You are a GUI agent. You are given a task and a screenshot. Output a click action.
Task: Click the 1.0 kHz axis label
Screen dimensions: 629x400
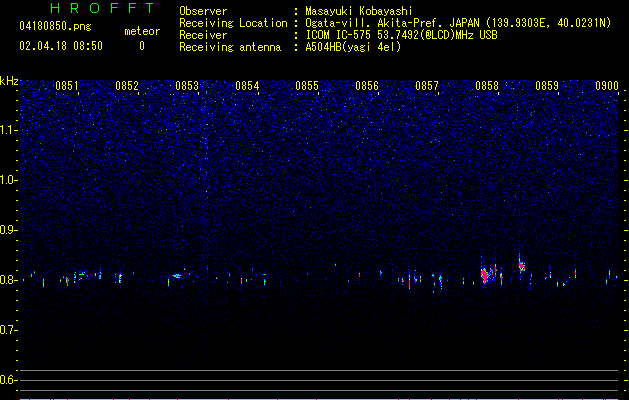click(x=9, y=180)
